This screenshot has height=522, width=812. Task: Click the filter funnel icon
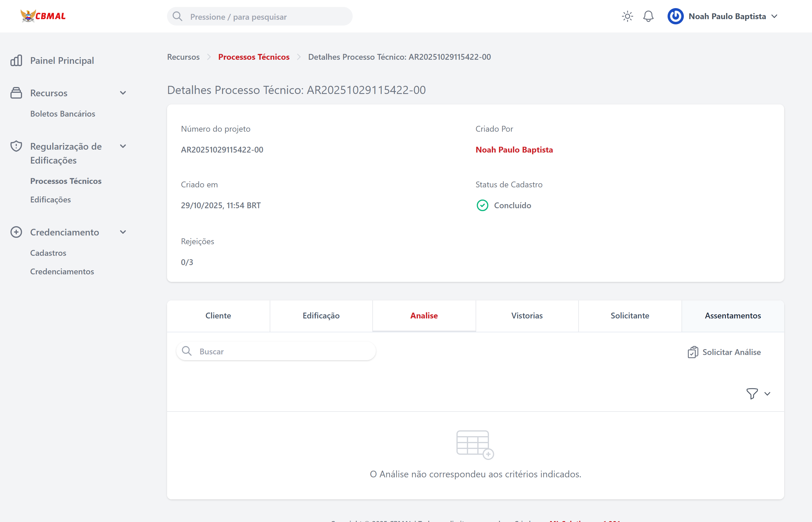[x=752, y=394]
